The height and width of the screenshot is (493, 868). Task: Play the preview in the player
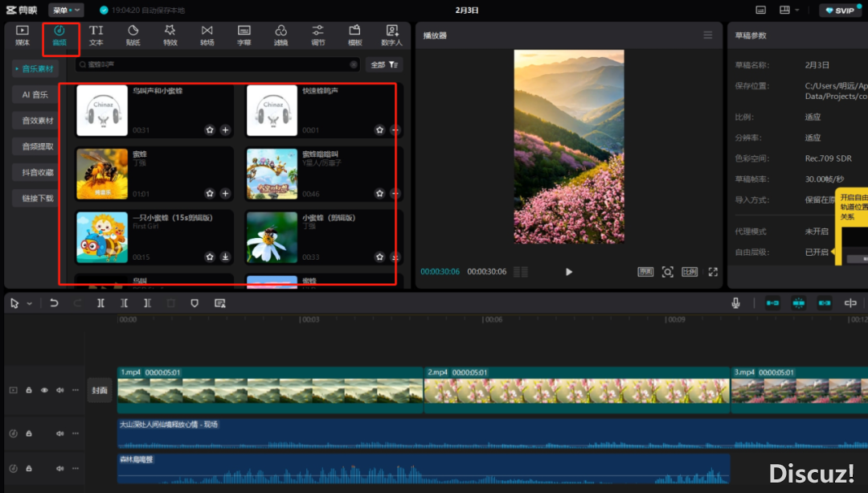tap(568, 272)
